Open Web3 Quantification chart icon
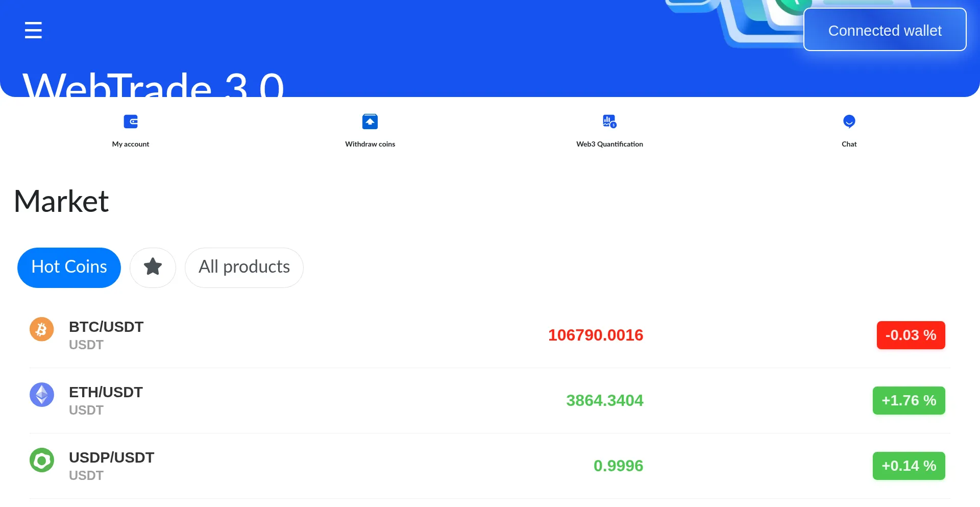Viewport: 980px width, 507px height. [x=609, y=122]
